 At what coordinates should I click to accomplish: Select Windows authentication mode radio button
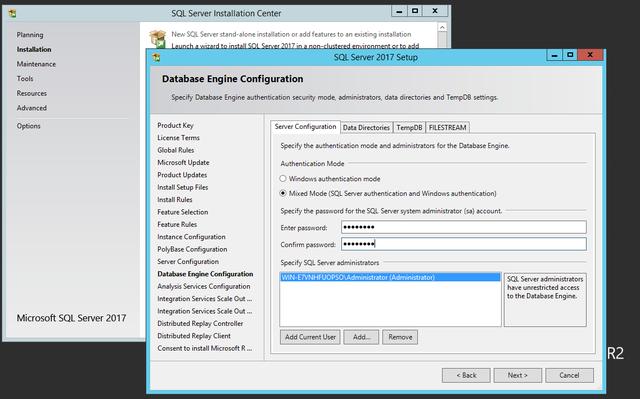pos(283,179)
